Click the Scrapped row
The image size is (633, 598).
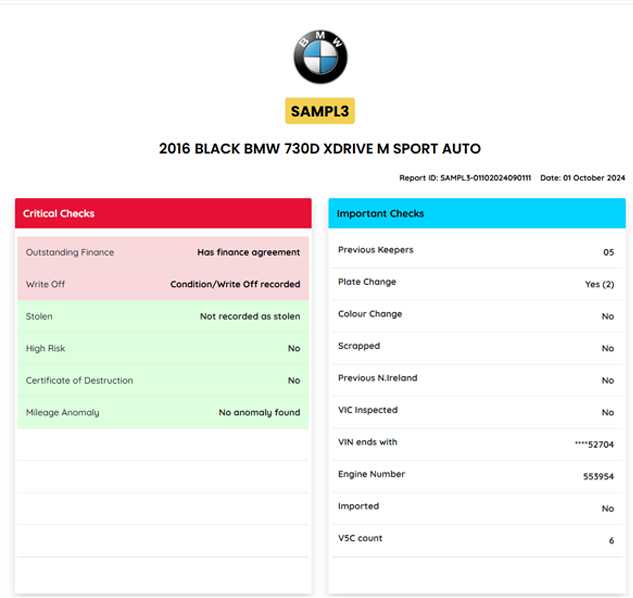[x=477, y=347]
